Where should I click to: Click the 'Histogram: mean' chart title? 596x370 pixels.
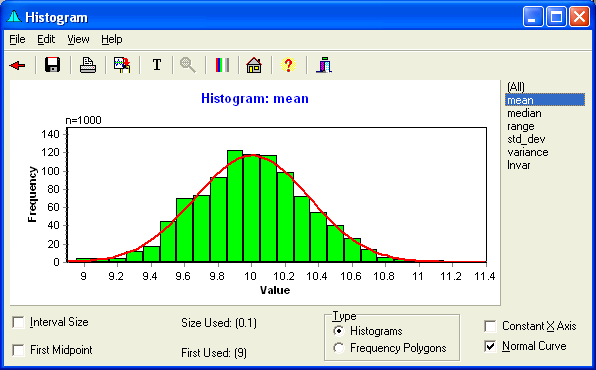[x=255, y=98]
